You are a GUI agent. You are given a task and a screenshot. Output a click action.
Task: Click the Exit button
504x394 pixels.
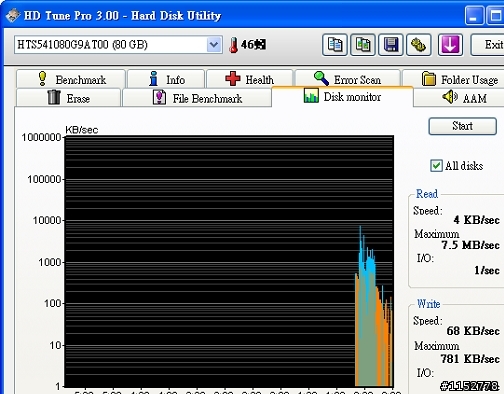coord(488,45)
